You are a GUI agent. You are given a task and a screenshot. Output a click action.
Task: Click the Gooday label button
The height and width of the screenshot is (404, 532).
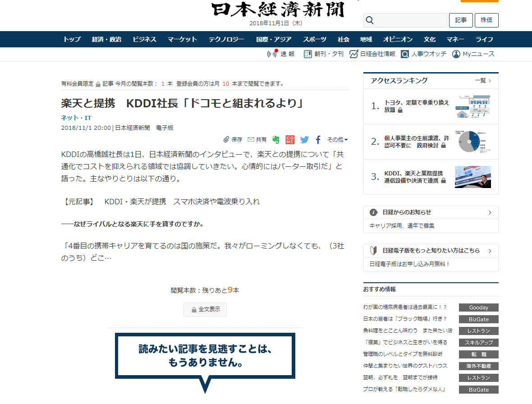[479, 308]
